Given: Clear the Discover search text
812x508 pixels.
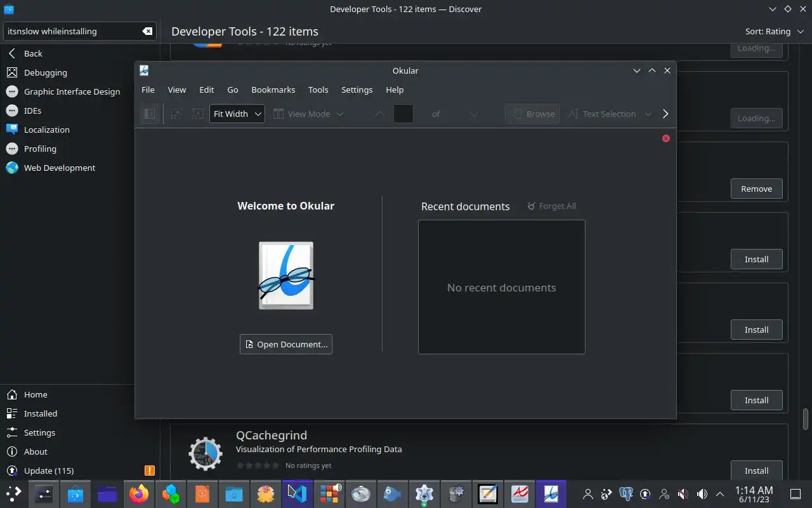Looking at the screenshot, I should 147,31.
